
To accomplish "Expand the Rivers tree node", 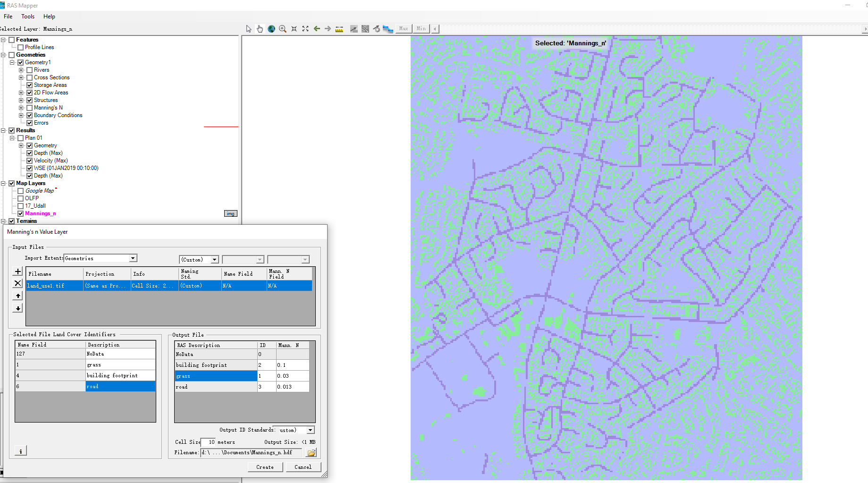I will (21, 70).
